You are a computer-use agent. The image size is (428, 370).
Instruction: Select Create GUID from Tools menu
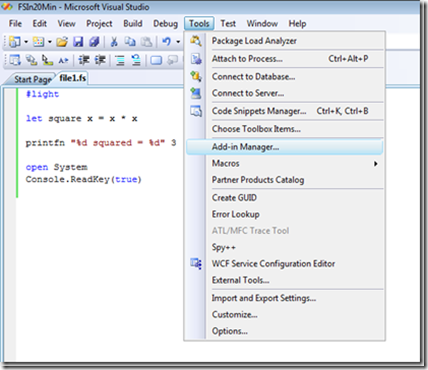click(x=285, y=198)
